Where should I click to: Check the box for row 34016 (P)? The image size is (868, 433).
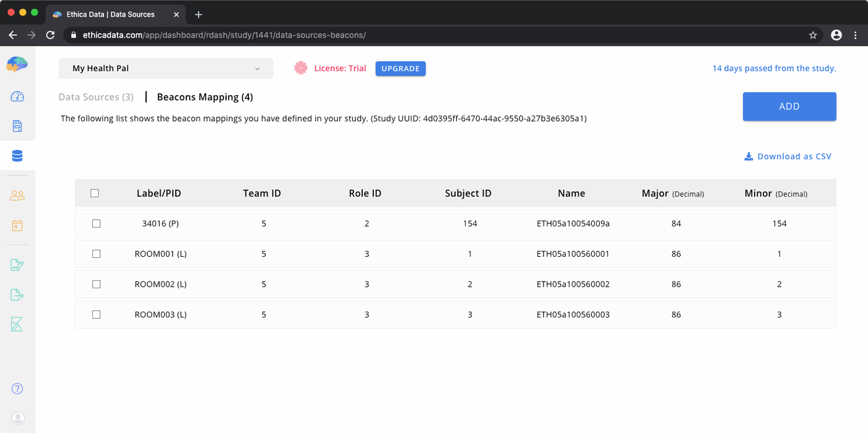click(x=96, y=224)
